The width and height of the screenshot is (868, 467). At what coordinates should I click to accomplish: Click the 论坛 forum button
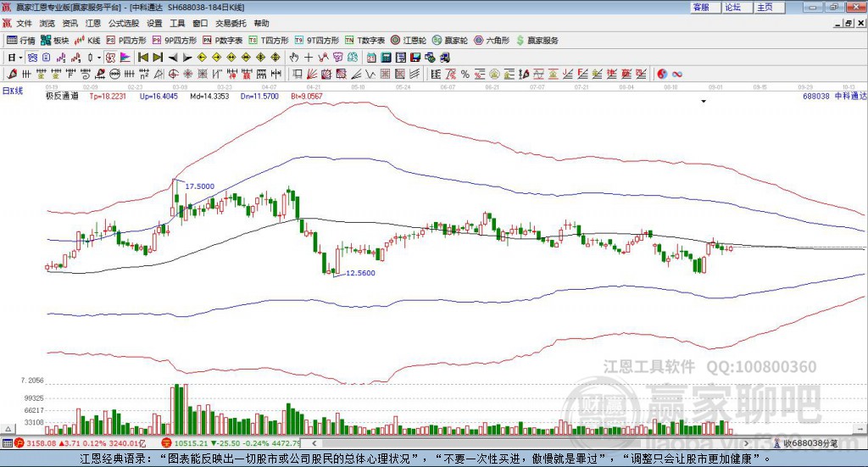737,7
